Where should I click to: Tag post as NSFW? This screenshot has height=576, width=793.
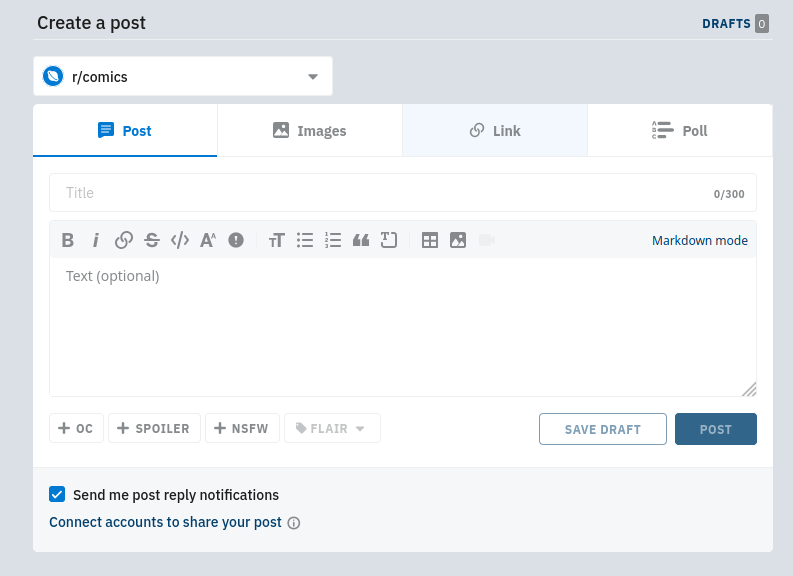tap(242, 428)
